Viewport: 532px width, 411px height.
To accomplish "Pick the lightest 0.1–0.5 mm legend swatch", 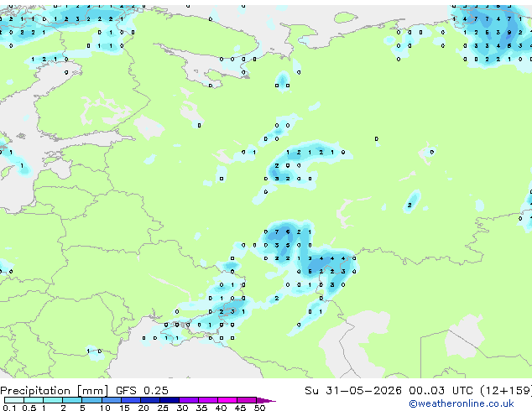I will [14, 400].
